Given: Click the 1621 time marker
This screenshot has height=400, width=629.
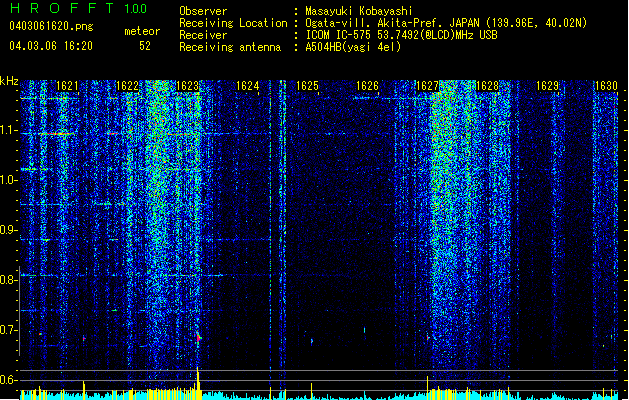Looking at the screenshot, I should click(x=67, y=86).
